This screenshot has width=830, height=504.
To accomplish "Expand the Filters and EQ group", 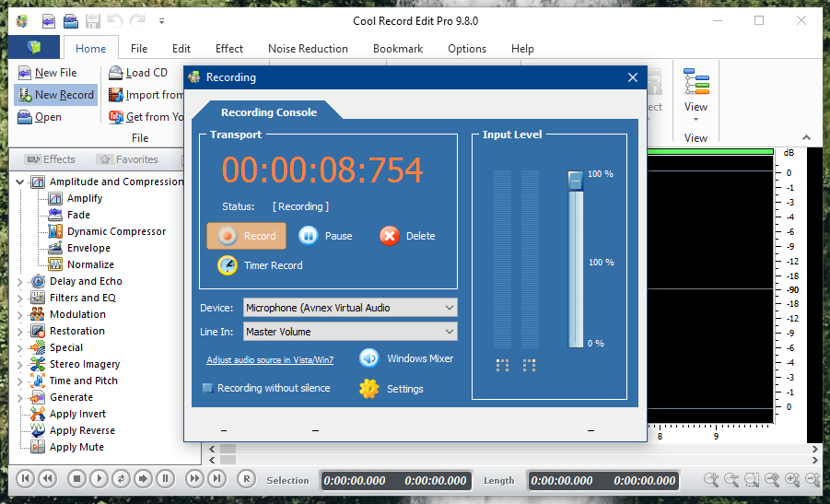I will pyautogui.click(x=20, y=298).
